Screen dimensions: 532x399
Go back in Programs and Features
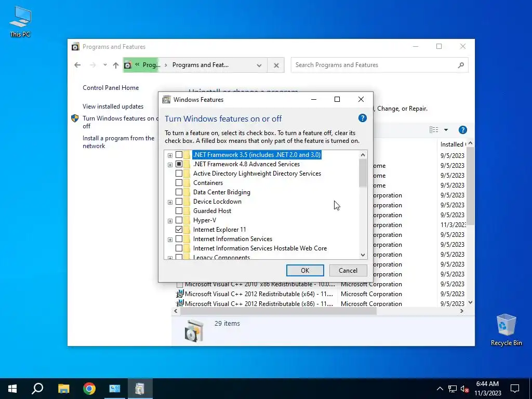coord(77,65)
